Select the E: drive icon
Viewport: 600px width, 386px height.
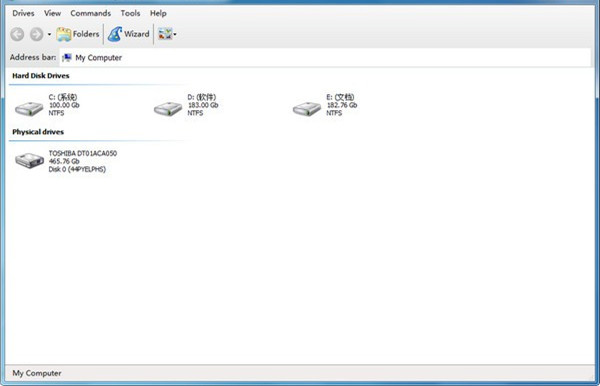(x=307, y=109)
